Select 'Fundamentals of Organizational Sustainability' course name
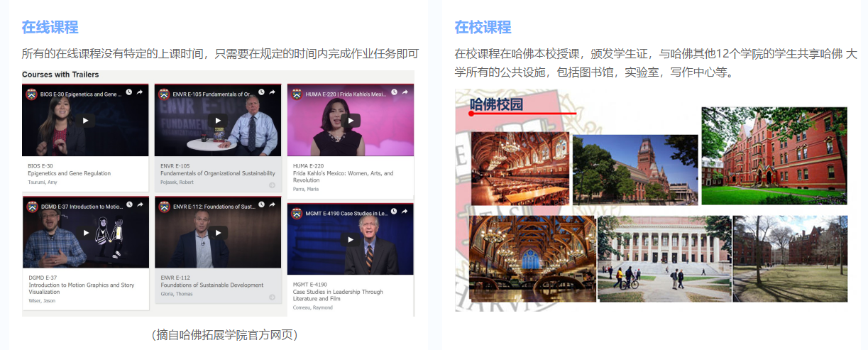868x350 pixels. click(218, 173)
